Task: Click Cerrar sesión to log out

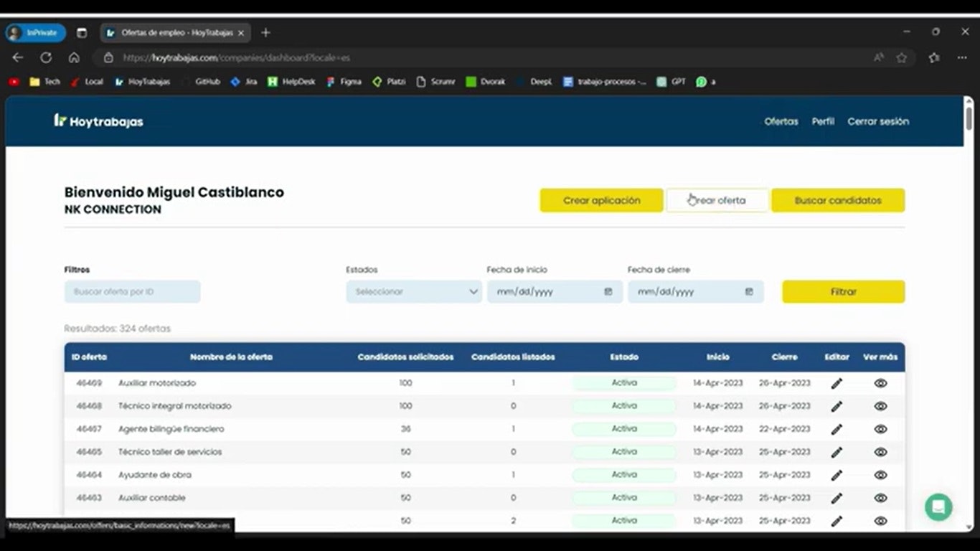Action: coord(878,121)
